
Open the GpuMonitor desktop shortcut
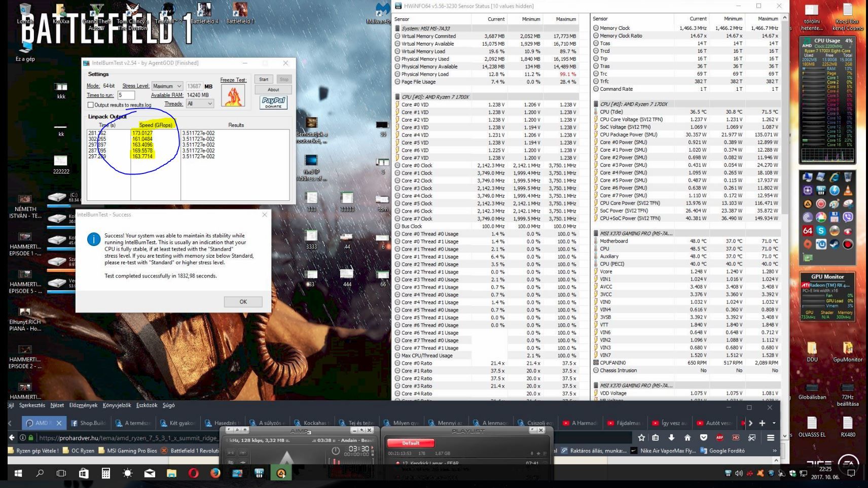pos(847,353)
